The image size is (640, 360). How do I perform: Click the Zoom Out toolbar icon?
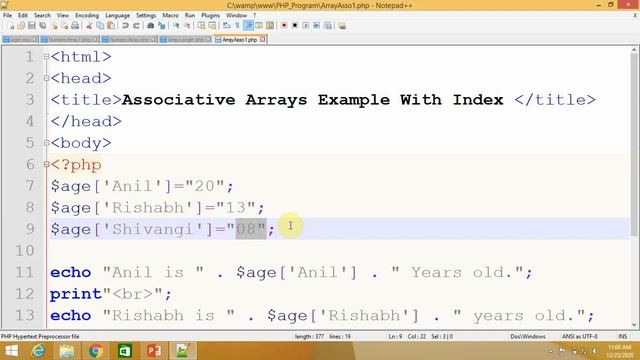click(187, 26)
